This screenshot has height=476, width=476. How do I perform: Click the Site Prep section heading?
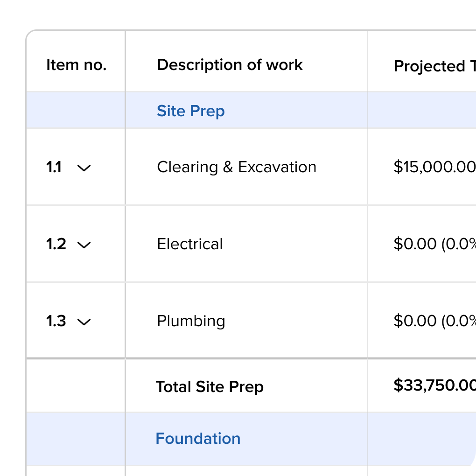(190, 111)
